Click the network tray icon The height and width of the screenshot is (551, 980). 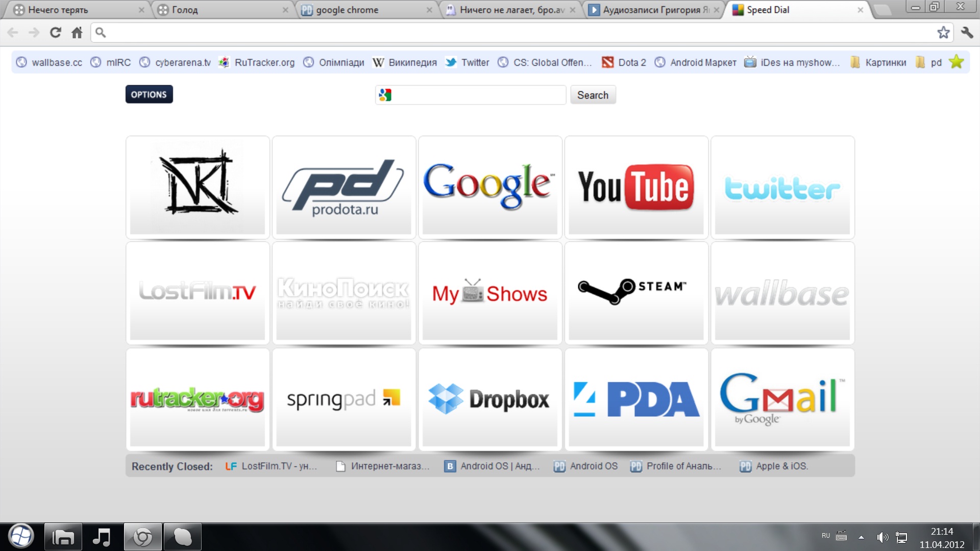[x=902, y=537]
